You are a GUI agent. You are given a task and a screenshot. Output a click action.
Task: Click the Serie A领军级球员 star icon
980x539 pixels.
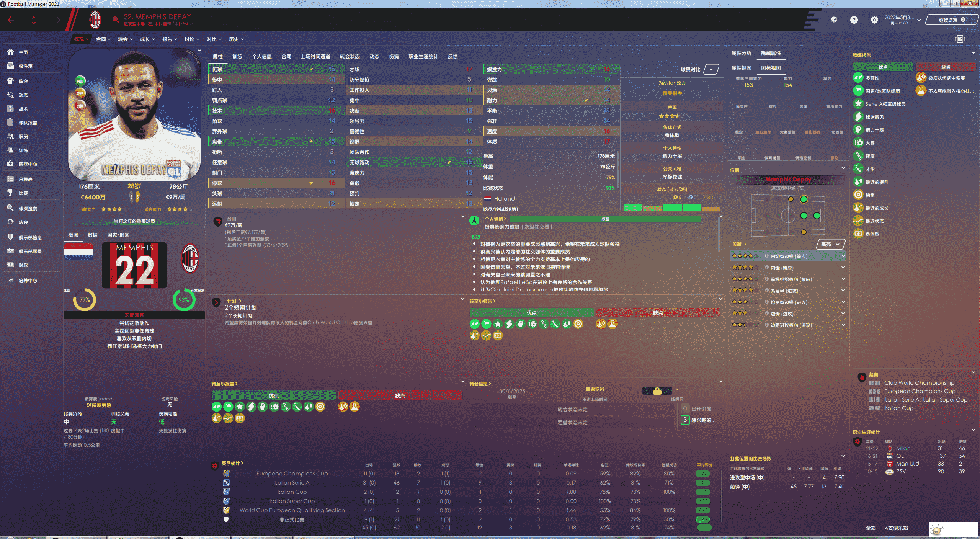[x=858, y=104]
